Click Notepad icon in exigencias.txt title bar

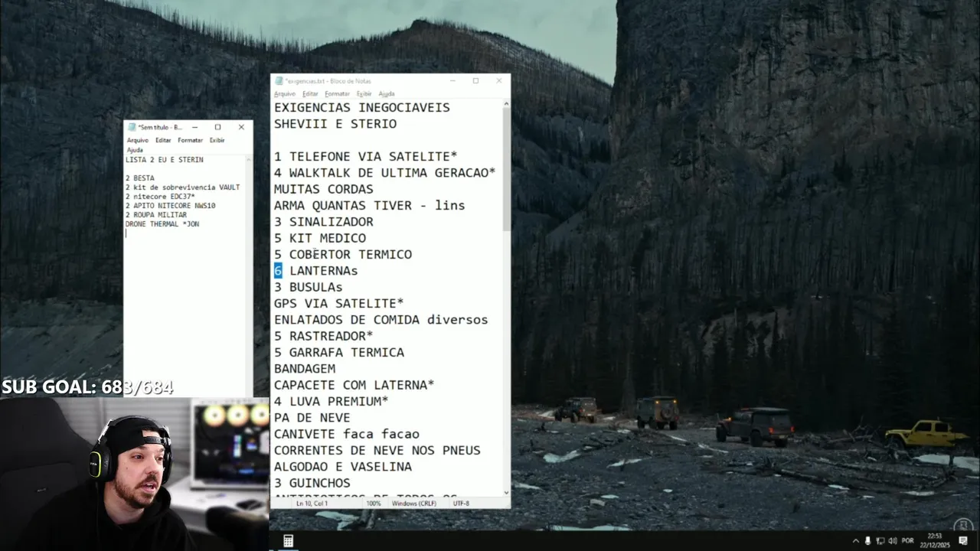(279, 80)
